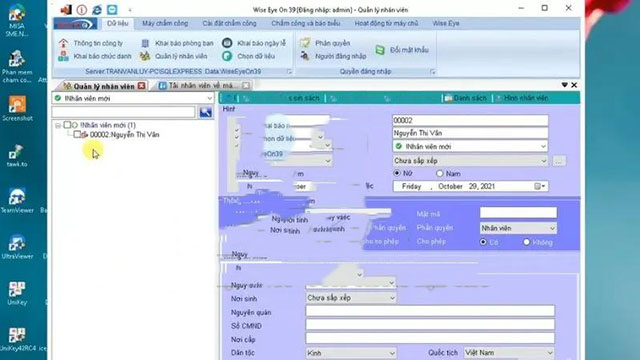Viewport: 640px width, 360px height.
Task: Click the ellipsis button beside Chưa sắp xếp
Action: (x=559, y=161)
